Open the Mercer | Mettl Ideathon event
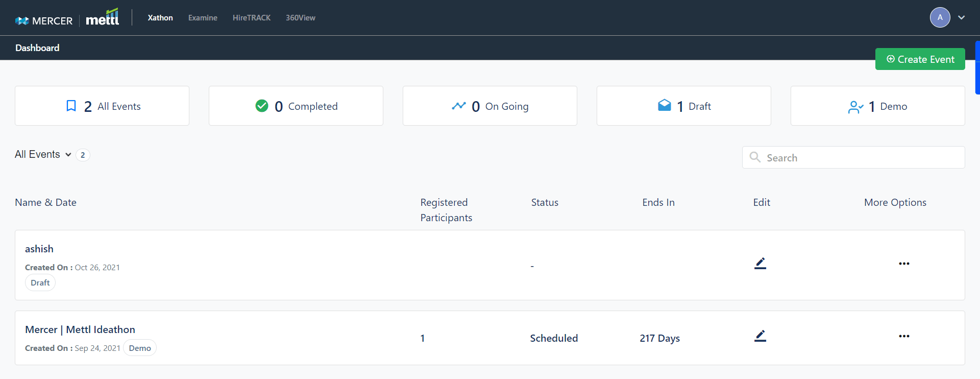980x379 pixels. point(80,329)
